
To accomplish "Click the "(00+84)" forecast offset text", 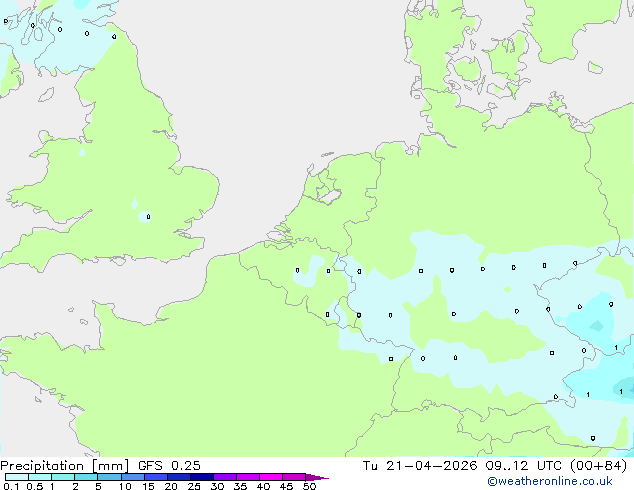I will (x=598, y=466).
